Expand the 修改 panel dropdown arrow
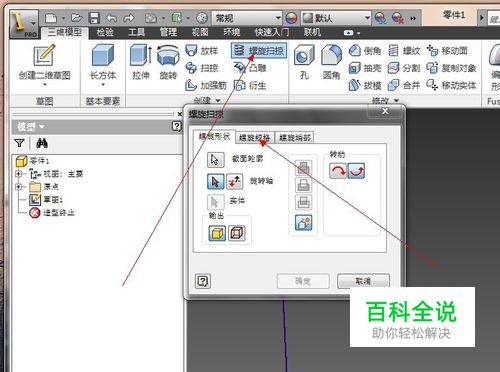This screenshot has width=500, height=372. (397, 100)
